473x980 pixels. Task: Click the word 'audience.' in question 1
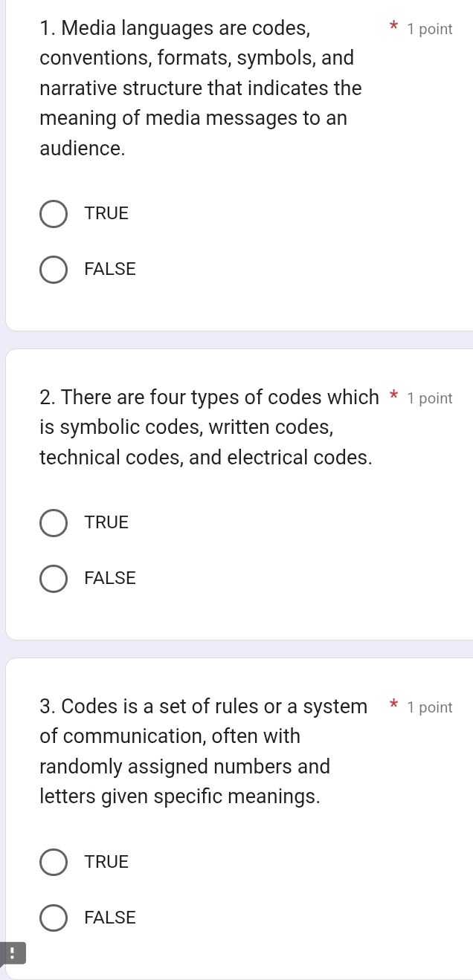pos(83,149)
